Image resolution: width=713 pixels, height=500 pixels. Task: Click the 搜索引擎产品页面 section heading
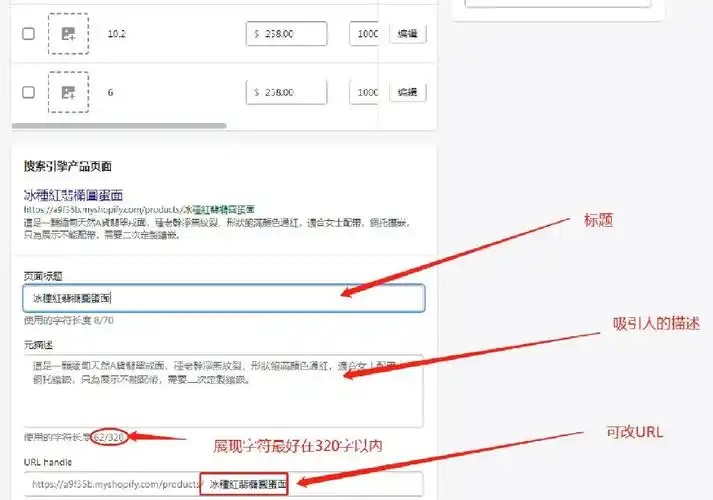coord(68,166)
